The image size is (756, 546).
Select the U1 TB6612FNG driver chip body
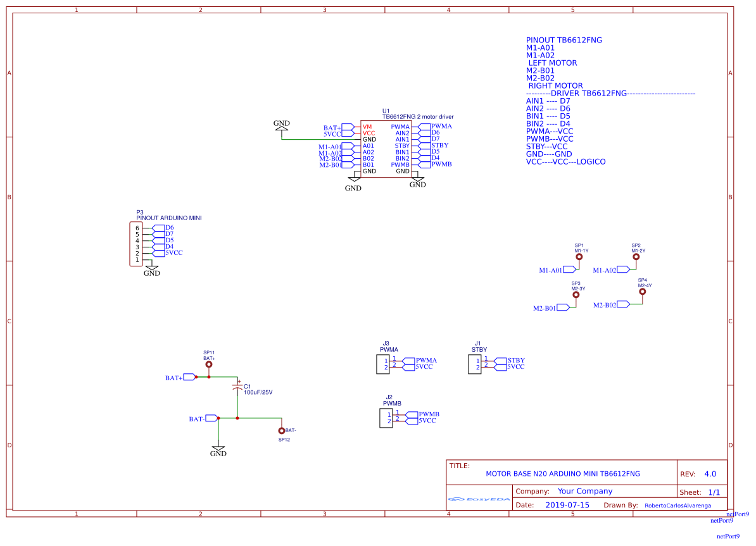click(386, 149)
